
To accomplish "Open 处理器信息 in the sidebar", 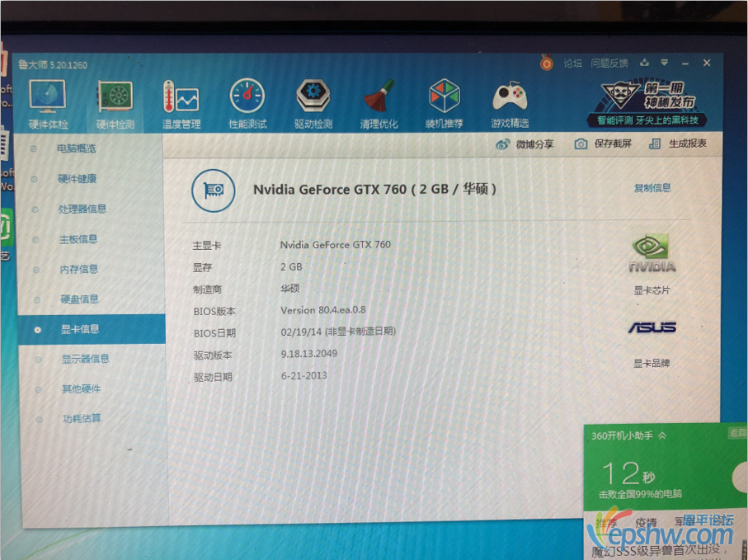I will (x=82, y=209).
